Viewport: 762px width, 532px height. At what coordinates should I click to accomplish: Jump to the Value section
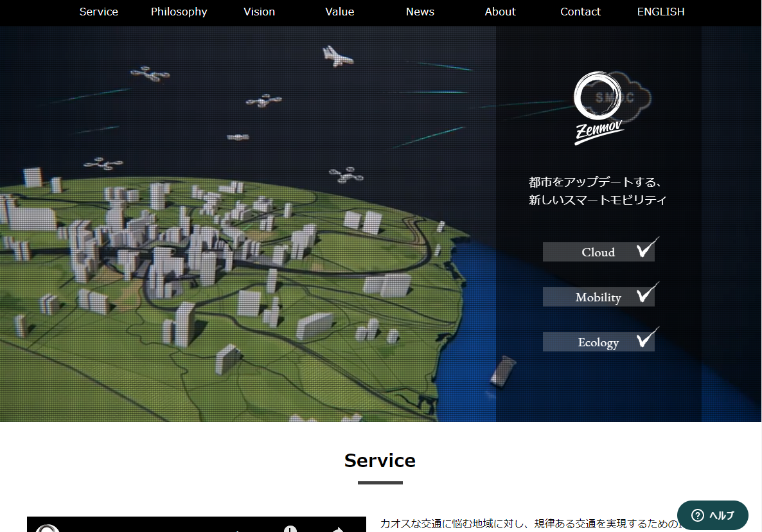pos(340,12)
